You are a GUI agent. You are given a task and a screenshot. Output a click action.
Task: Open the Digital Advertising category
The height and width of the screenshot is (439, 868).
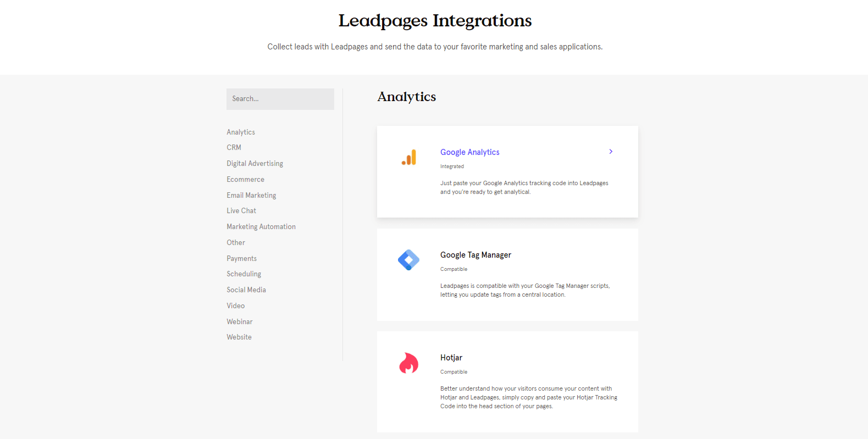click(x=255, y=163)
